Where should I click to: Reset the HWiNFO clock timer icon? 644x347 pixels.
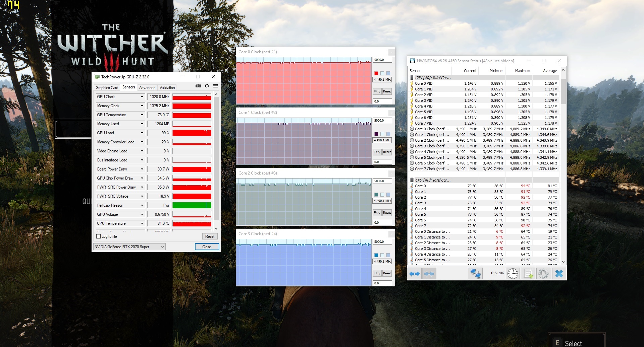(x=513, y=274)
